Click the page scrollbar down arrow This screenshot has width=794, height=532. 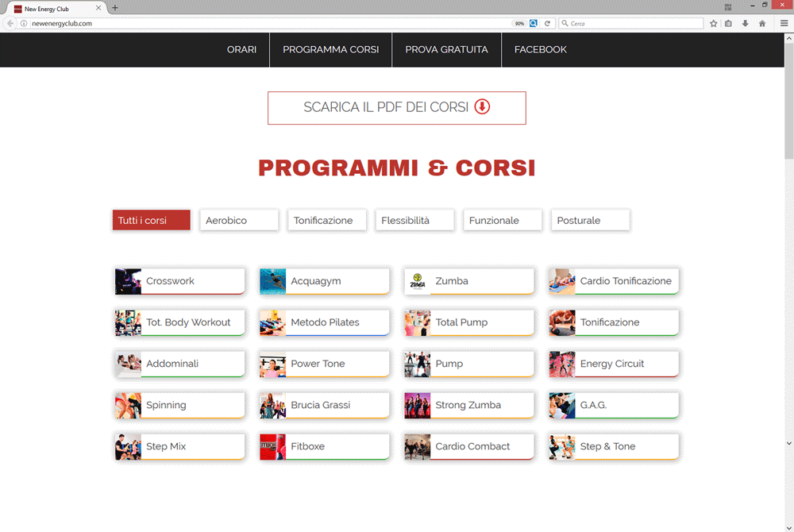tap(788, 443)
